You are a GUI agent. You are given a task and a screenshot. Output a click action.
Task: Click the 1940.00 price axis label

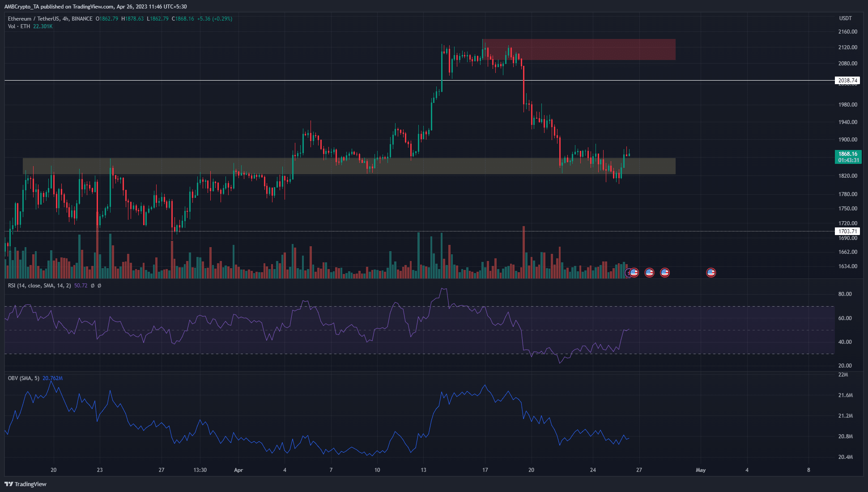pyautogui.click(x=848, y=122)
